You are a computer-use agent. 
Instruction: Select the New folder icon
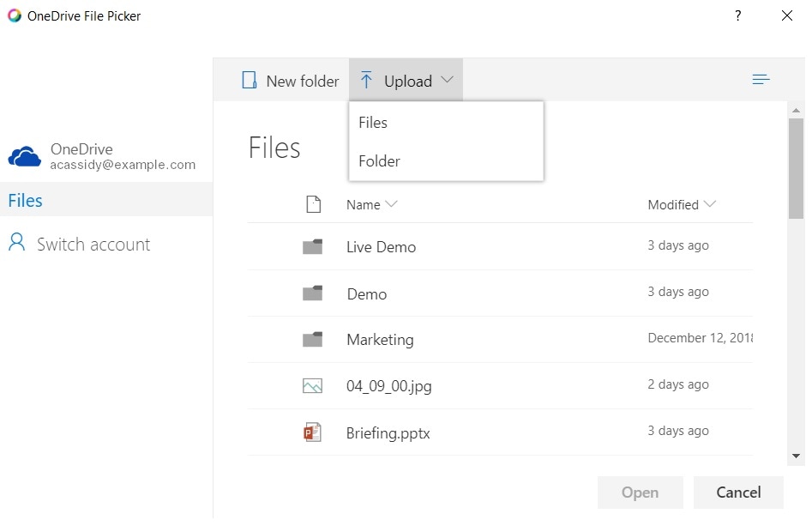coord(249,80)
